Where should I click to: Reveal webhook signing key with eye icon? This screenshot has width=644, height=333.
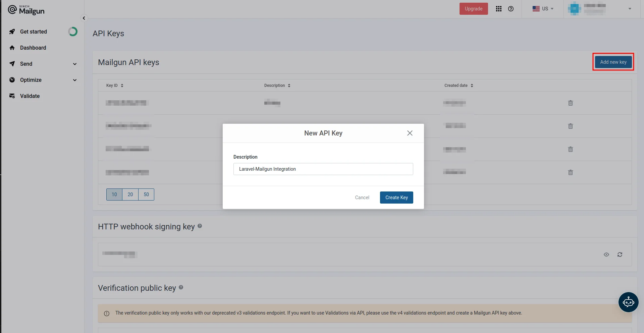[x=606, y=255]
